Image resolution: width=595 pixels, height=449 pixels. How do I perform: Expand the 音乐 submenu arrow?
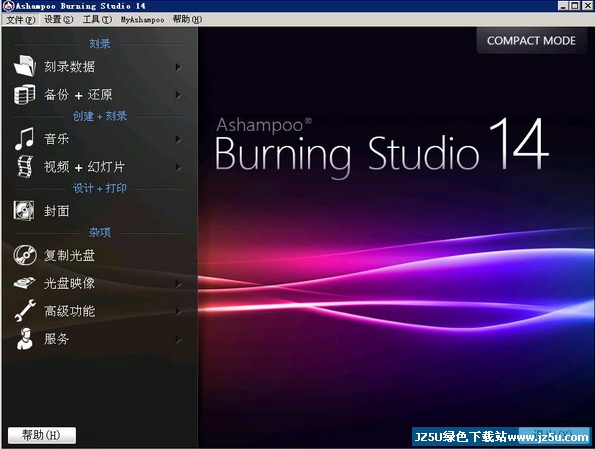tap(178, 139)
